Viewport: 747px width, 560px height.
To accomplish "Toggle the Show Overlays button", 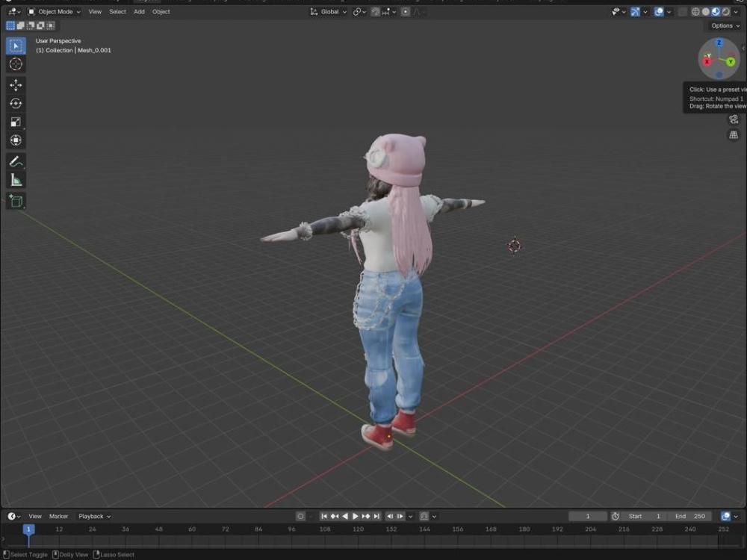I will (x=659, y=12).
